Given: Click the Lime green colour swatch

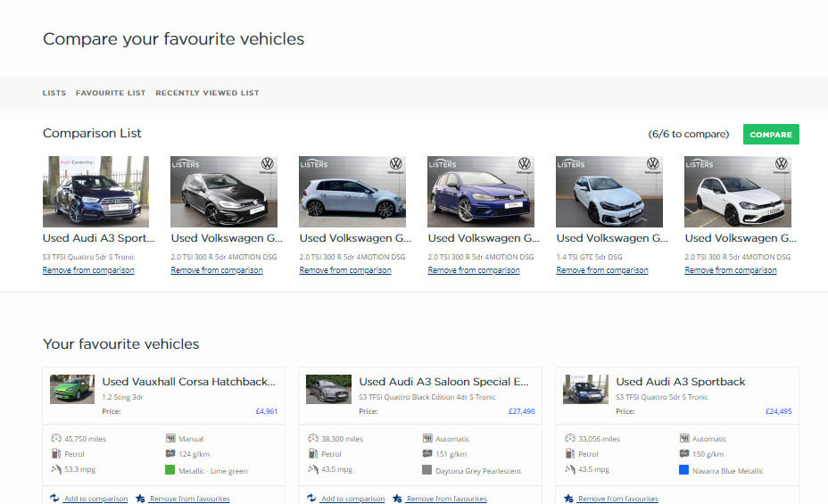Looking at the screenshot, I should (x=170, y=470).
